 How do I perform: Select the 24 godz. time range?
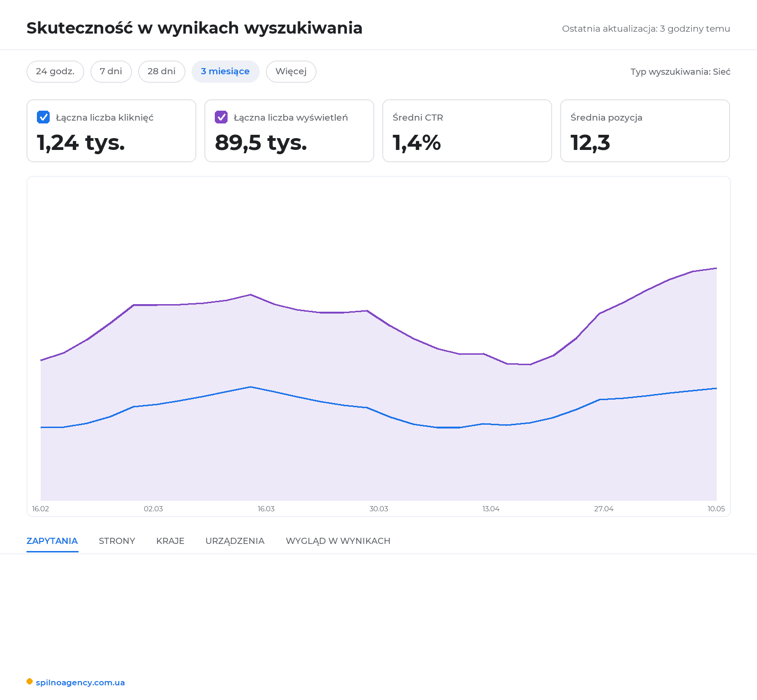pos(55,71)
